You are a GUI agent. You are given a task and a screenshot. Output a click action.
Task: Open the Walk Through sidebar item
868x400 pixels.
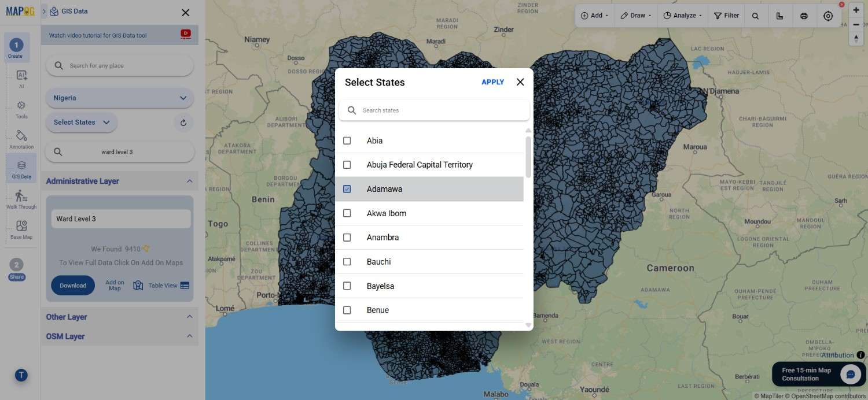[x=21, y=199]
